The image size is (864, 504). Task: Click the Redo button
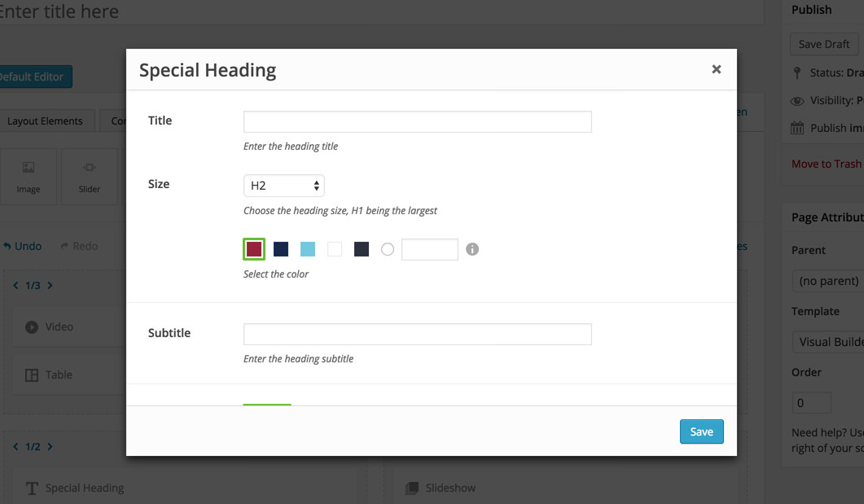(x=79, y=246)
